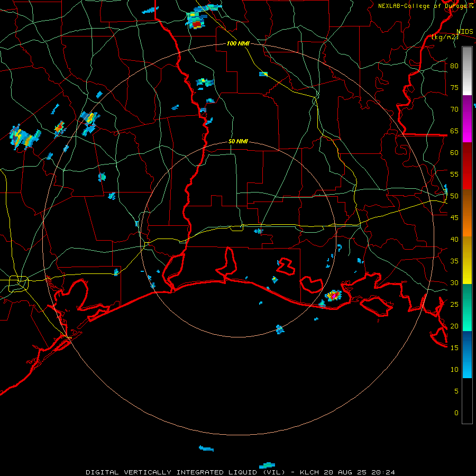The height and width of the screenshot is (476, 476).
Task: Select the 50 value on the scale
Action: 454,196
